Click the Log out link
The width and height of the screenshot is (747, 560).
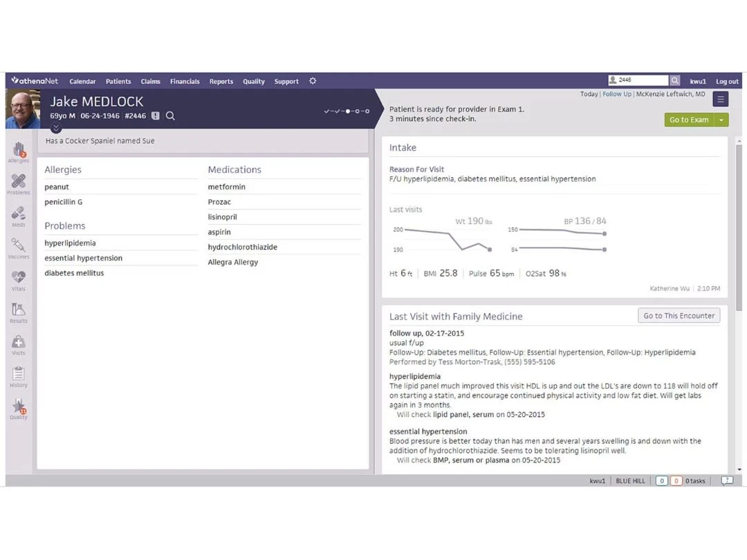[727, 82]
